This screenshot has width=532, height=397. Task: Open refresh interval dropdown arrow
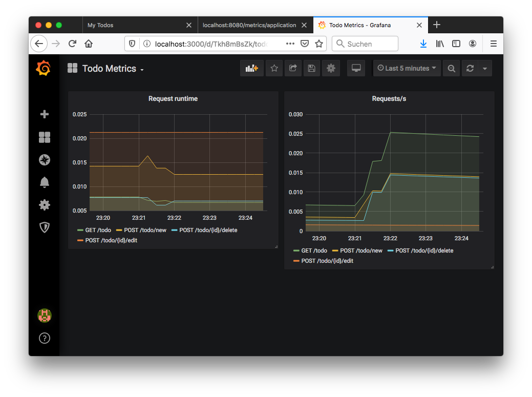pyautogui.click(x=485, y=68)
